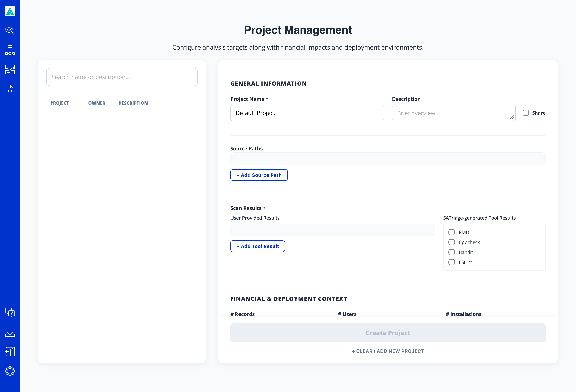
Task: Enable the Share checkbox
Action: click(526, 113)
